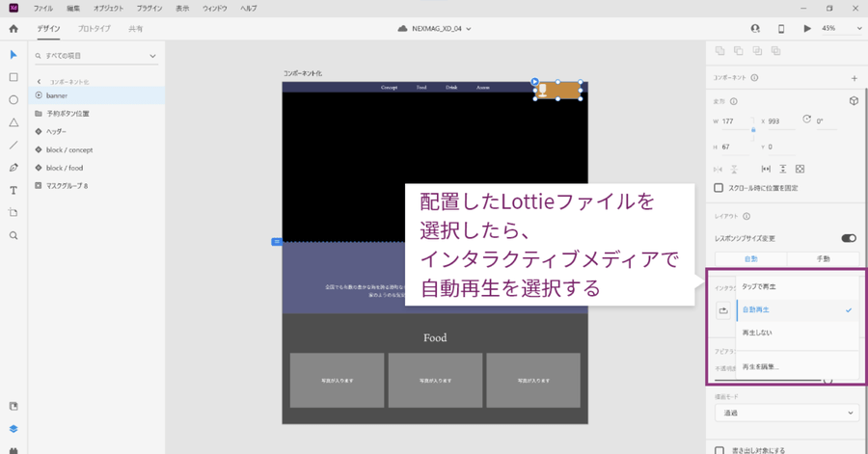Apply the boolean Subtract operation icon
Screen dimensions: 868x454
(739, 51)
